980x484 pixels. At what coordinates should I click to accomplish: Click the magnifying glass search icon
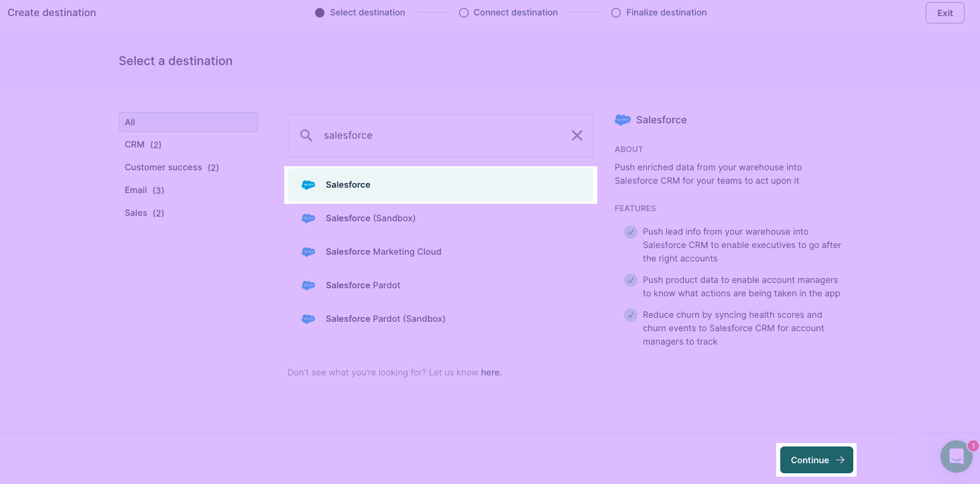coord(306,135)
